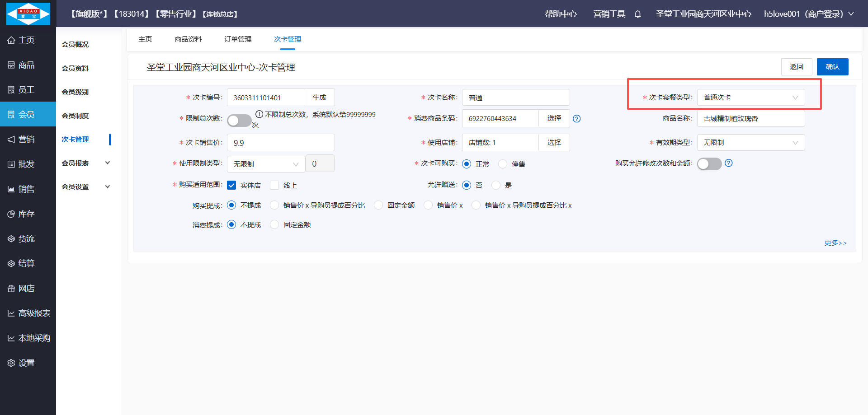Expand the 会员报表 submenu

pos(86,163)
